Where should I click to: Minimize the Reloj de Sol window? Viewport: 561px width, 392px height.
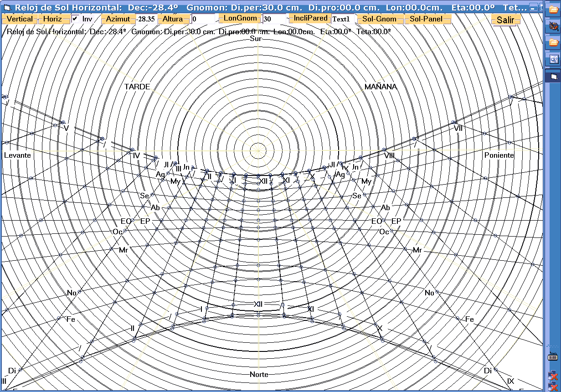click(x=533, y=8)
